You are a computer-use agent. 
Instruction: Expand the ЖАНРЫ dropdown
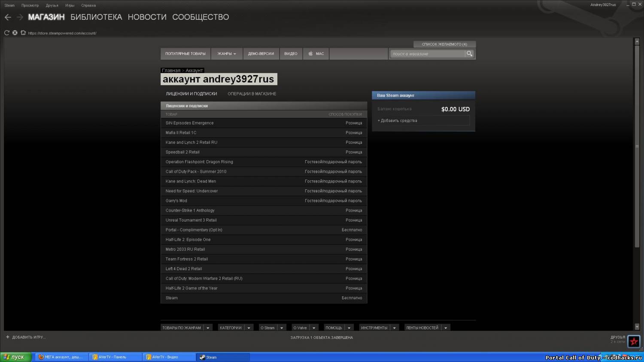click(227, 54)
